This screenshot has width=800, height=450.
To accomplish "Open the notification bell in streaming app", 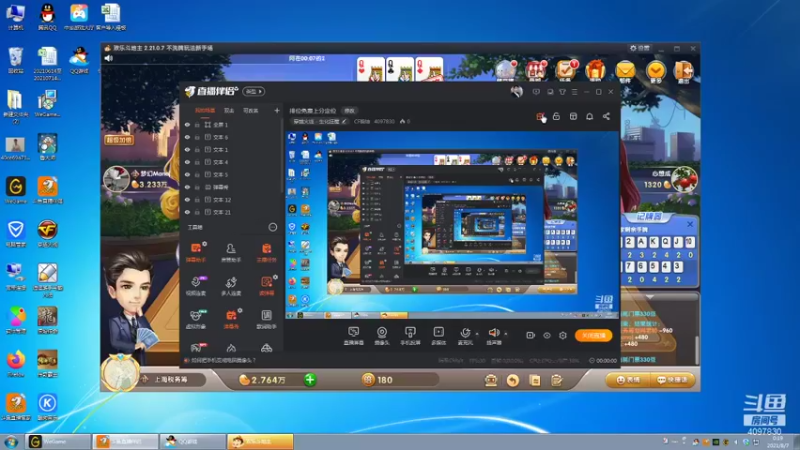I will coord(589,116).
